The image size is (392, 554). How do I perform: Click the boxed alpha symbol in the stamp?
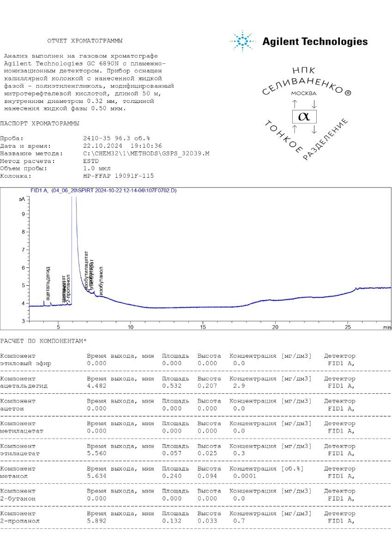point(304,116)
